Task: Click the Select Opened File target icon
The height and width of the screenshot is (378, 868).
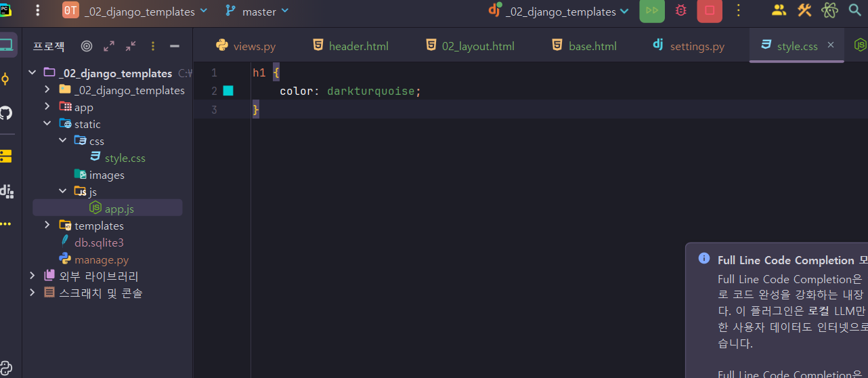Action: click(87, 46)
